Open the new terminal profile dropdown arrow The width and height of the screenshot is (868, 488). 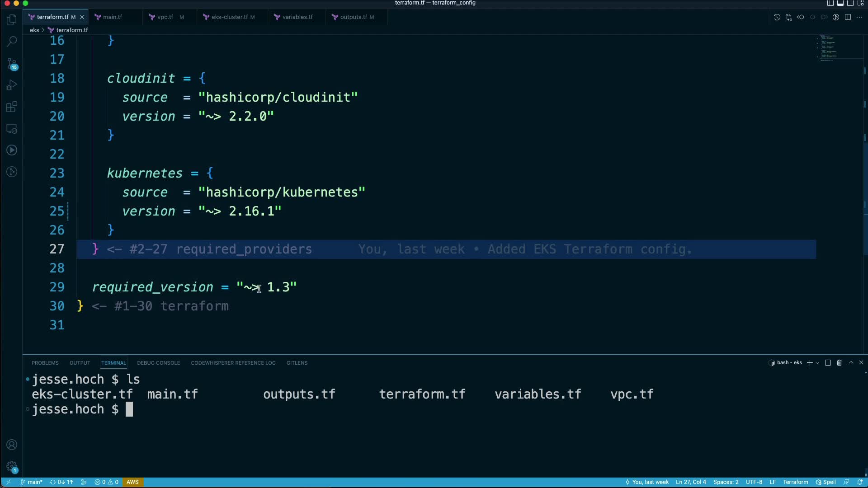click(817, 363)
